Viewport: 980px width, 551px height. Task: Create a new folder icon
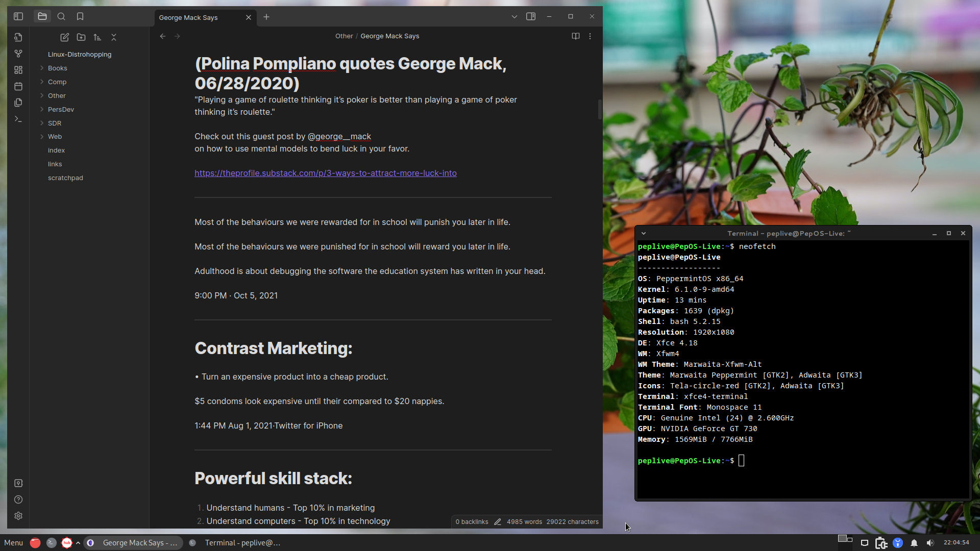81,37
